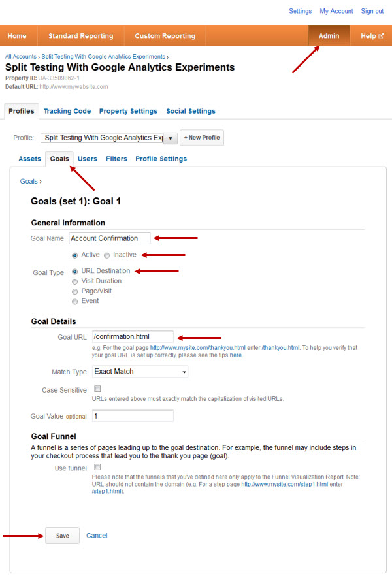Choose Visit Duration goal type
Viewport: 392px width, 578px height.
point(75,281)
